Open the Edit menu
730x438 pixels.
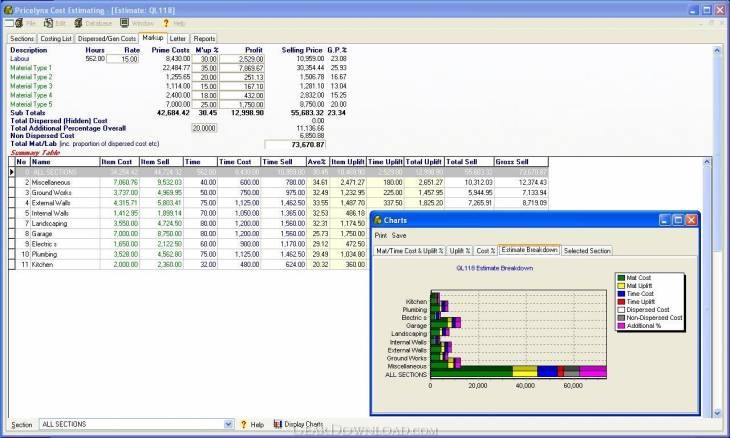pos(55,23)
